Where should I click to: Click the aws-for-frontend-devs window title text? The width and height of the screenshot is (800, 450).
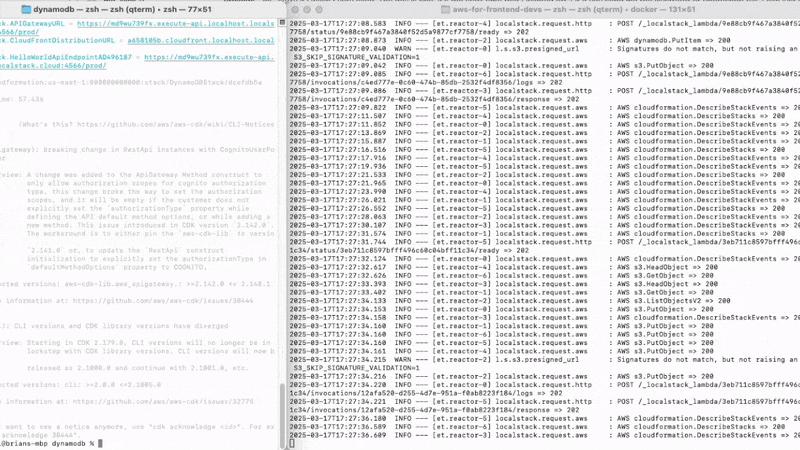(x=574, y=9)
